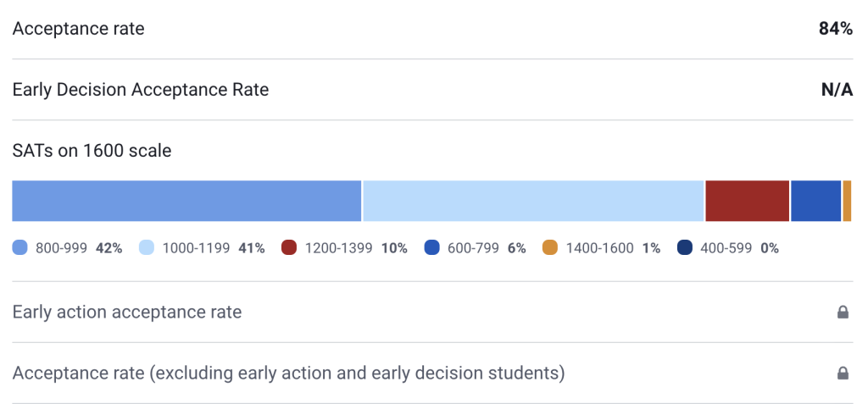The height and width of the screenshot is (404, 868).
Task: Click lock icon beside Acceptance rate excluding early students
Action: (x=843, y=374)
